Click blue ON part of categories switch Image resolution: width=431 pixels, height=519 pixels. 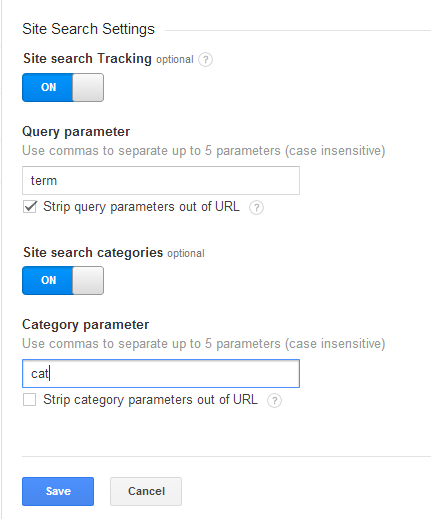48,280
